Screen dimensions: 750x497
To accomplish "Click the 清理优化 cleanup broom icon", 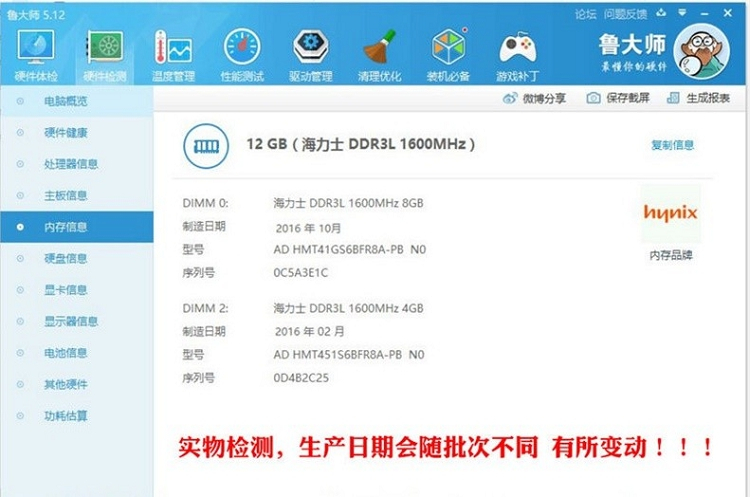I will pyautogui.click(x=379, y=47).
